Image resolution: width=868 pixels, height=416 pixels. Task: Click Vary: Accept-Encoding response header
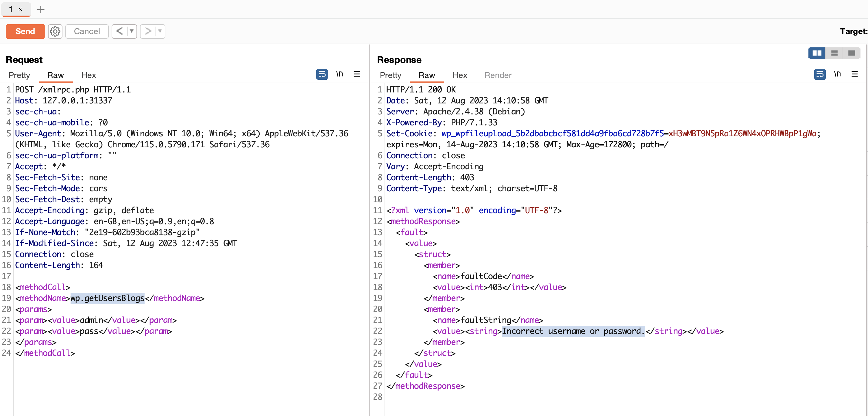point(435,167)
